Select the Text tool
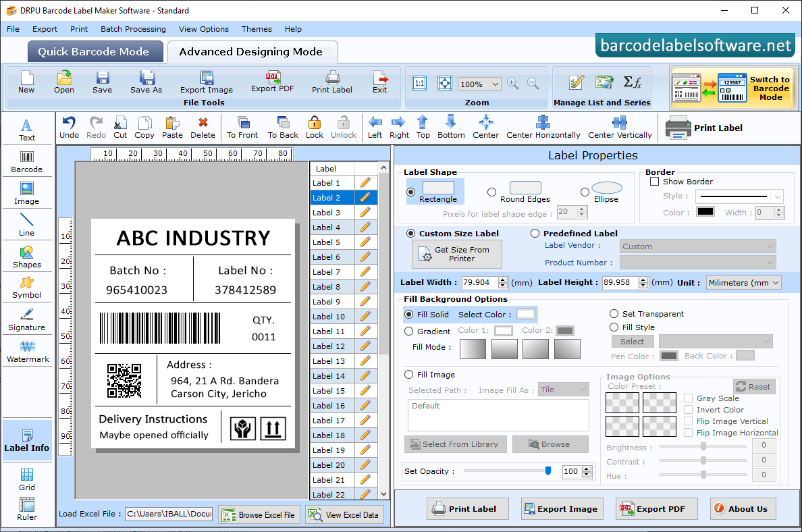 click(26, 130)
